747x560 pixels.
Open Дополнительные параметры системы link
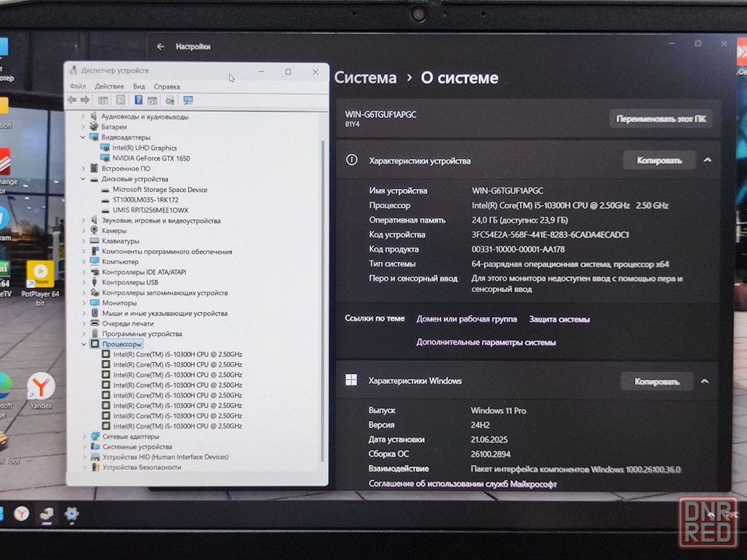pyautogui.click(x=486, y=342)
